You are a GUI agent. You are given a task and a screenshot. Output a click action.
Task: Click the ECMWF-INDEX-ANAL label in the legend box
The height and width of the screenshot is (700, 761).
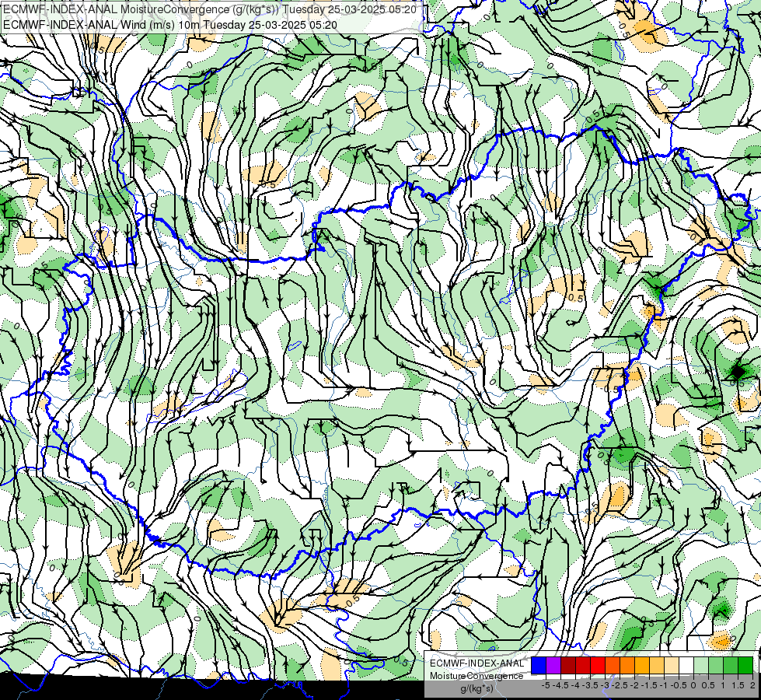point(476,663)
